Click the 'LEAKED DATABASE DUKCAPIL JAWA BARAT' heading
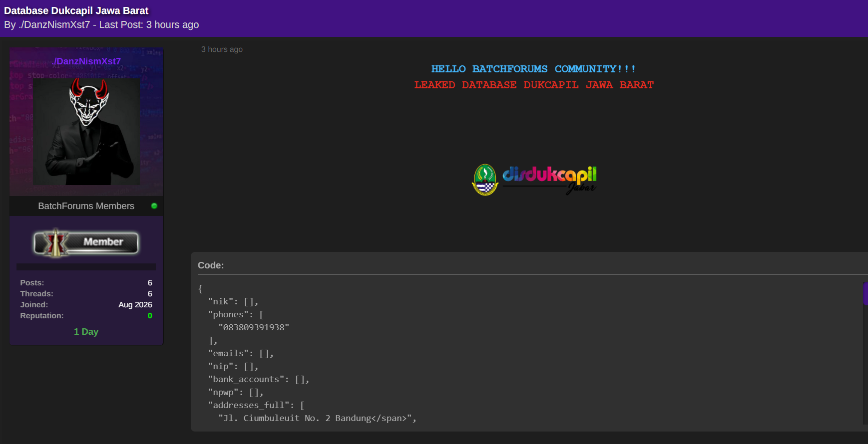868x444 pixels. [x=534, y=85]
